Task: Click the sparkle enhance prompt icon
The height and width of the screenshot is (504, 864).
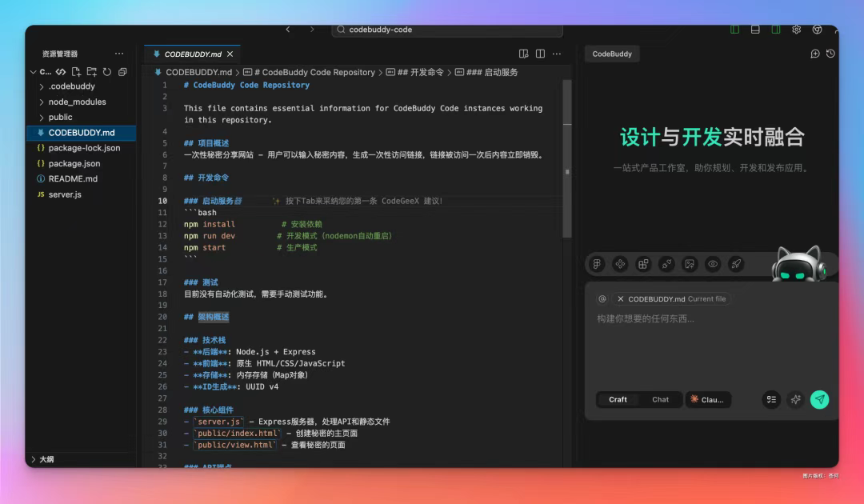Action: (795, 399)
